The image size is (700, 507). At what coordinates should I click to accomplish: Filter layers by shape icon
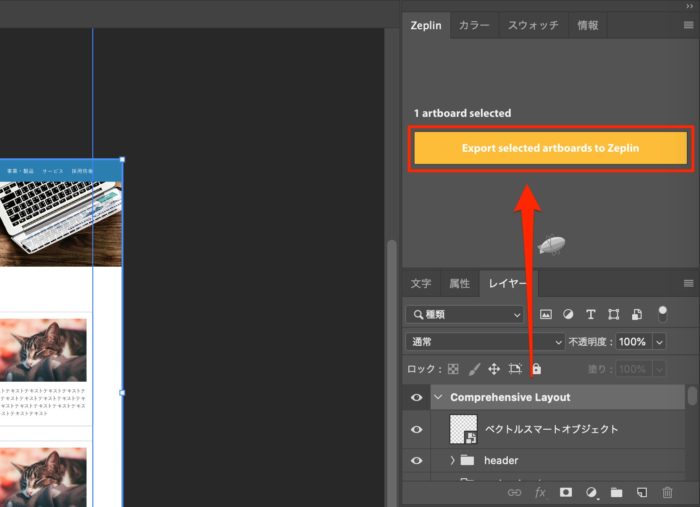click(x=613, y=314)
